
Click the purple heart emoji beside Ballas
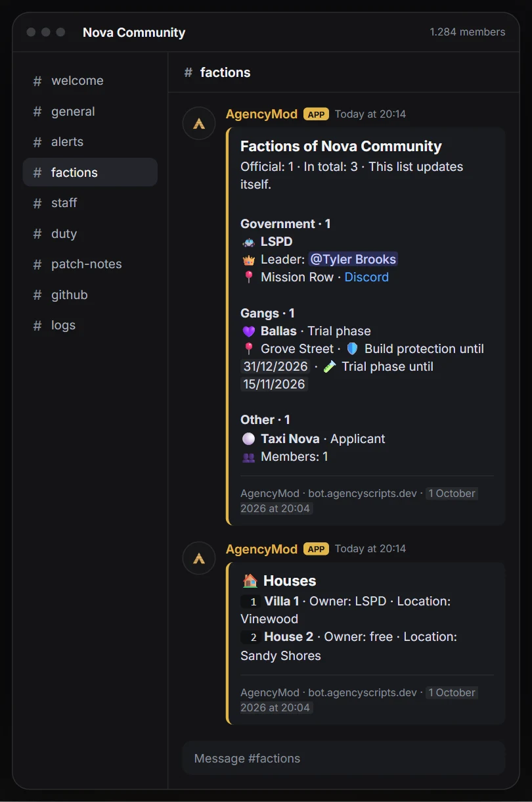[x=248, y=331]
